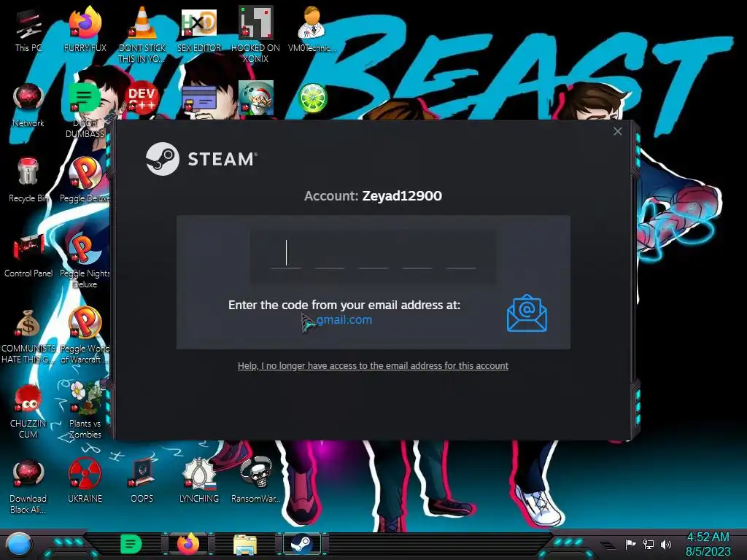Click the no longer have access help link
Image resolution: width=747 pixels, height=560 pixels.
click(x=373, y=366)
